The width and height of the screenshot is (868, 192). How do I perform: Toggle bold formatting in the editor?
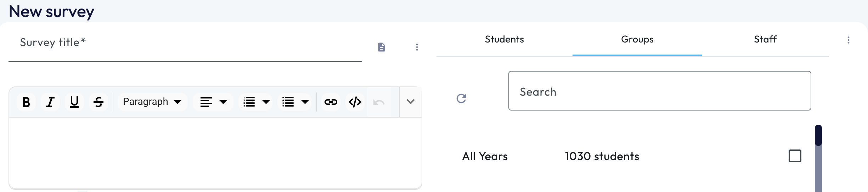[x=26, y=102]
